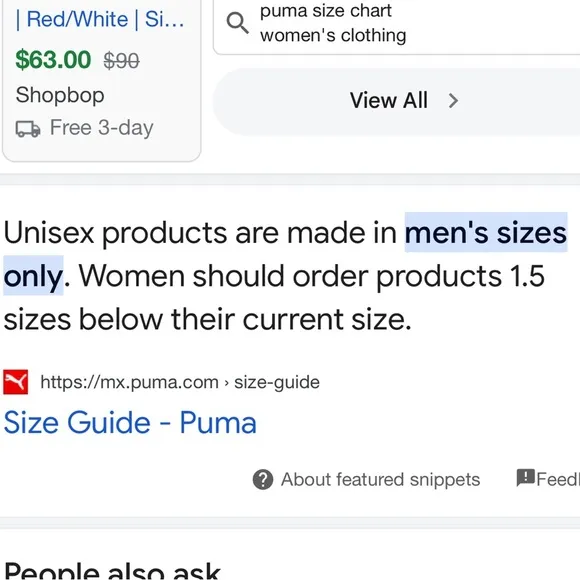Open About featured snippets link

tap(380, 479)
